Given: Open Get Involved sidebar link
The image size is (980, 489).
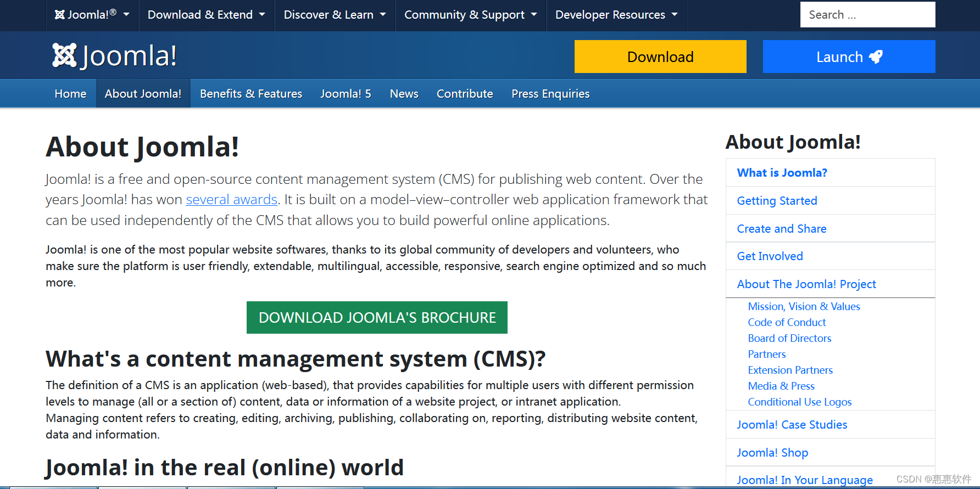Looking at the screenshot, I should (x=830, y=256).
